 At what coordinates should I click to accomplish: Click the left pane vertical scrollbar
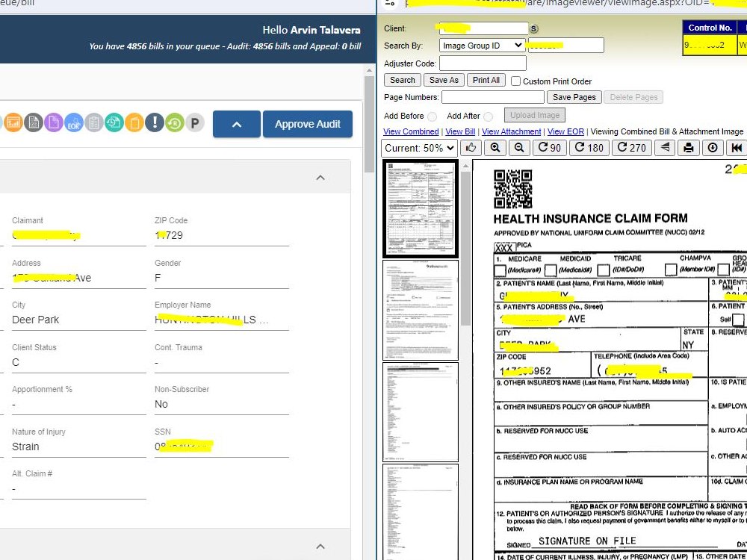[x=369, y=124]
